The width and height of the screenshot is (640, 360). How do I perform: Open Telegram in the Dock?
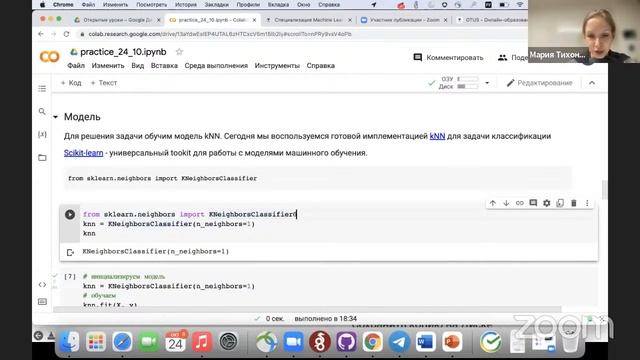[399, 341]
